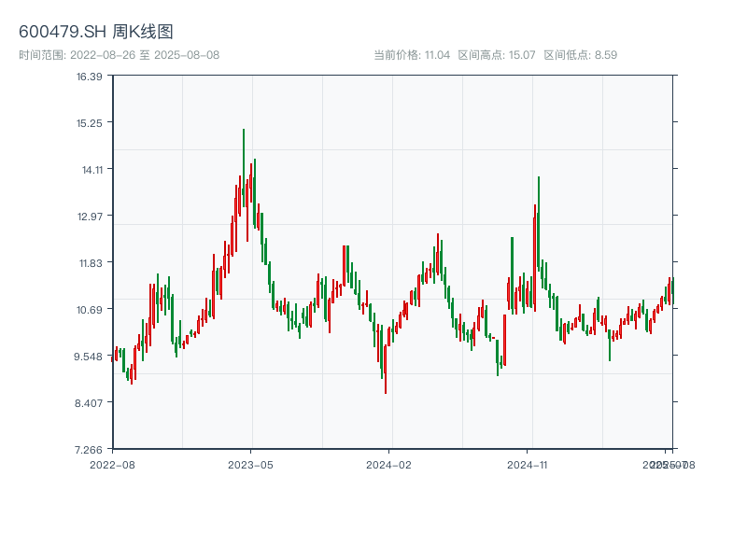Click the y-axis label 8.407
Viewport: 747px width, 560px height.
click(89, 403)
